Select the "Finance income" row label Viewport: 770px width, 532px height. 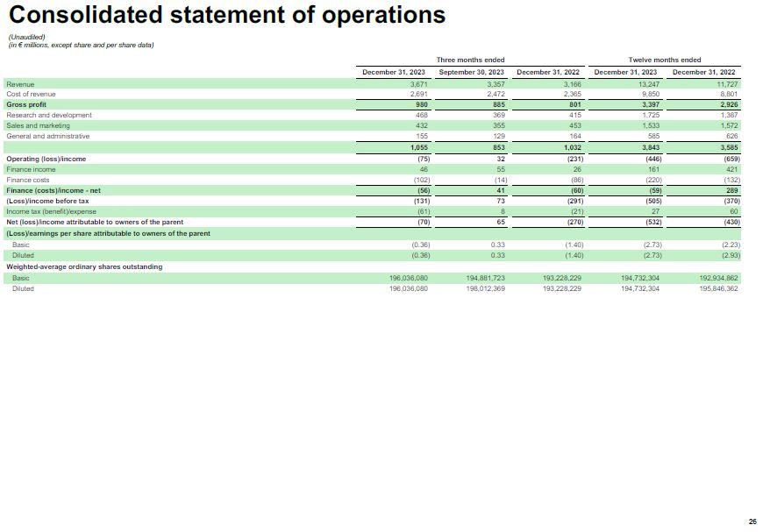pyautogui.click(x=31, y=169)
